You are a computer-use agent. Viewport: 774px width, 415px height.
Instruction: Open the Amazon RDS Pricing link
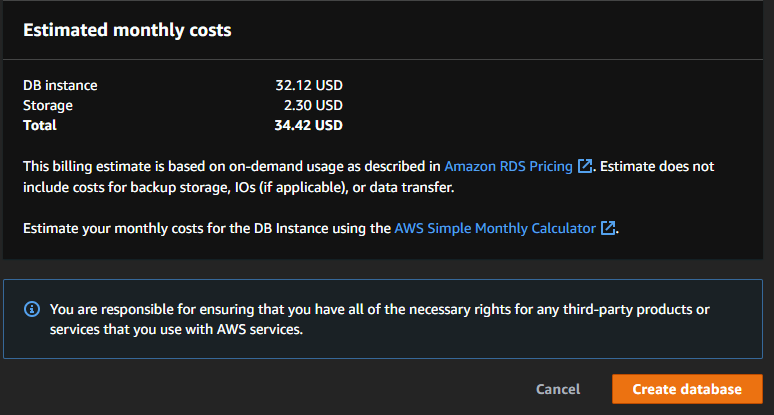tap(509, 166)
